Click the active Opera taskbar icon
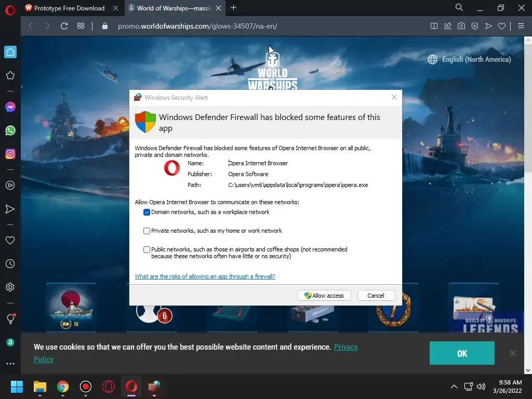This screenshot has width=532, height=399. pos(131,387)
